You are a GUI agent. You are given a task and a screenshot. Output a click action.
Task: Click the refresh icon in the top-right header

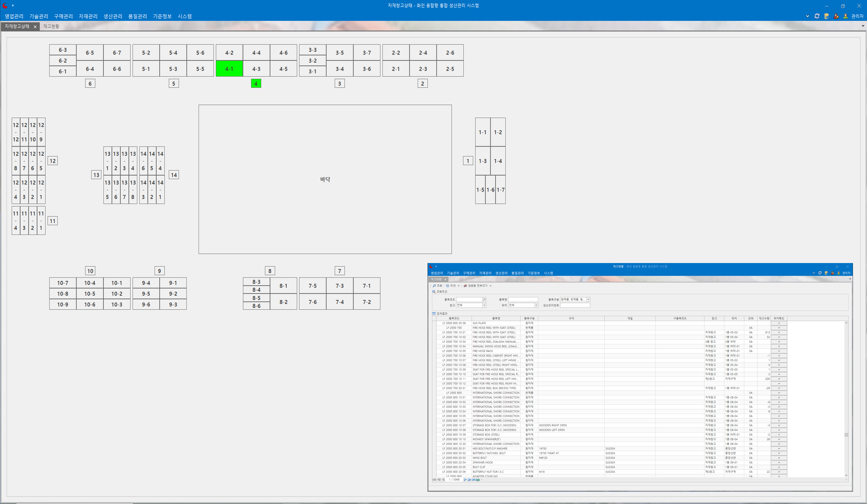point(817,16)
